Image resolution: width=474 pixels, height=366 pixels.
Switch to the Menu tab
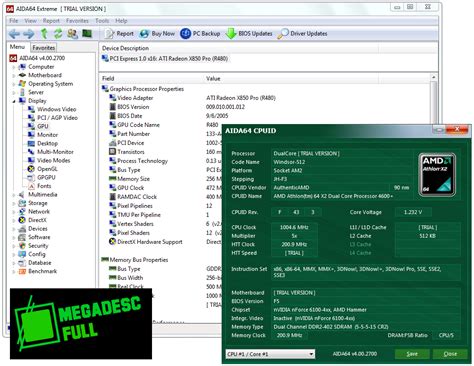coord(17,47)
